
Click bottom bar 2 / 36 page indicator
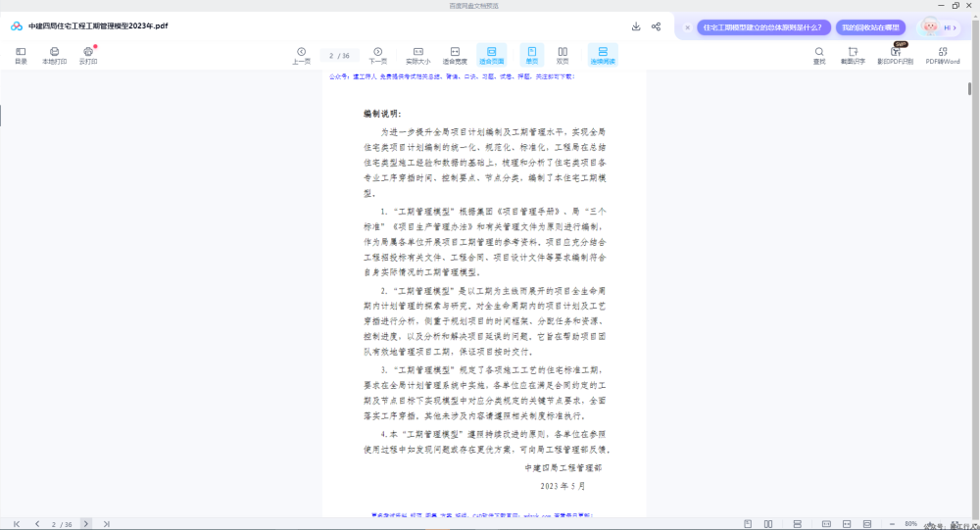[62, 524]
